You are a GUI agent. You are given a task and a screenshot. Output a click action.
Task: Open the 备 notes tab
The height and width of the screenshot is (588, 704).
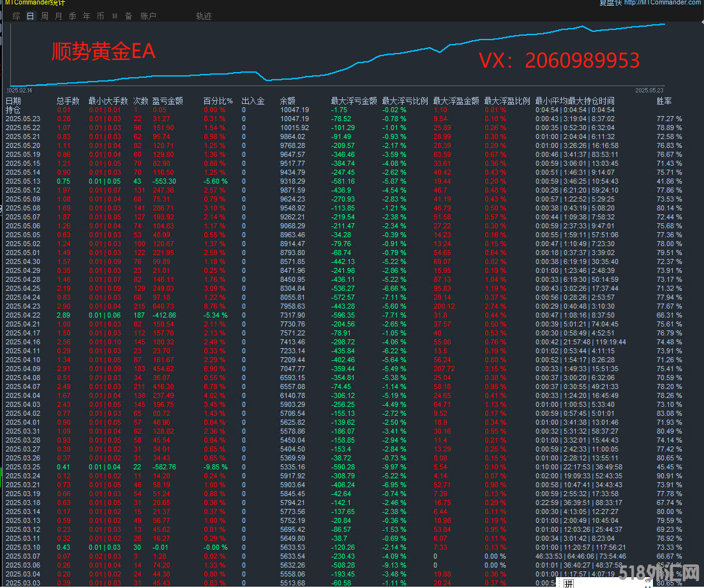pyautogui.click(x=128, y=16)
